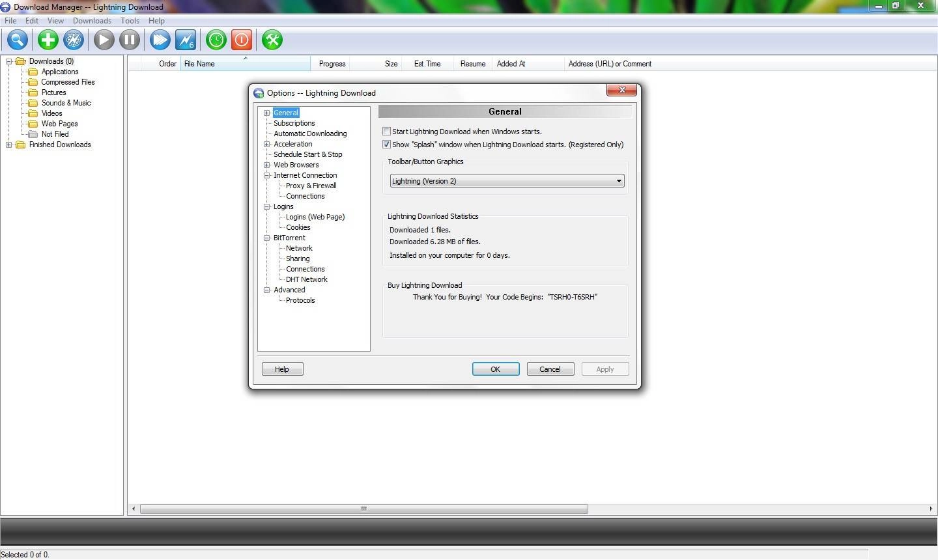The width and height of the screenshot is (938, 560).
Task: Select Sharing under BitTorrent
Action: (298, 259)
